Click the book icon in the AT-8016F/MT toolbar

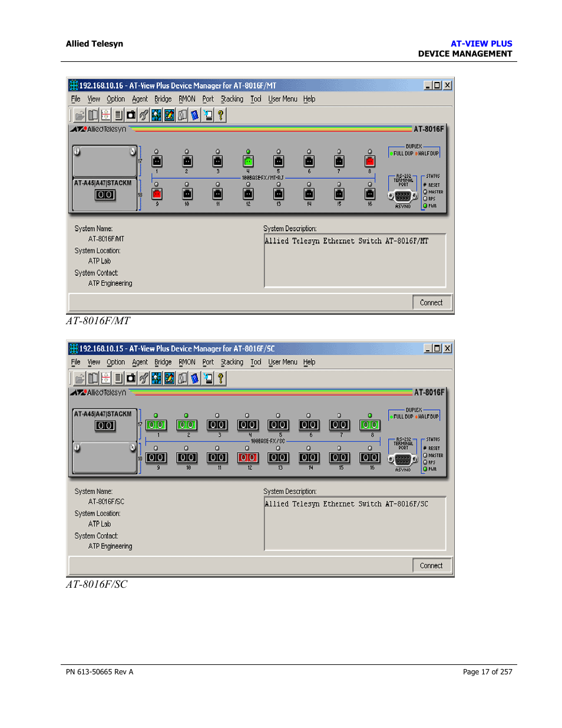[93, 116]
